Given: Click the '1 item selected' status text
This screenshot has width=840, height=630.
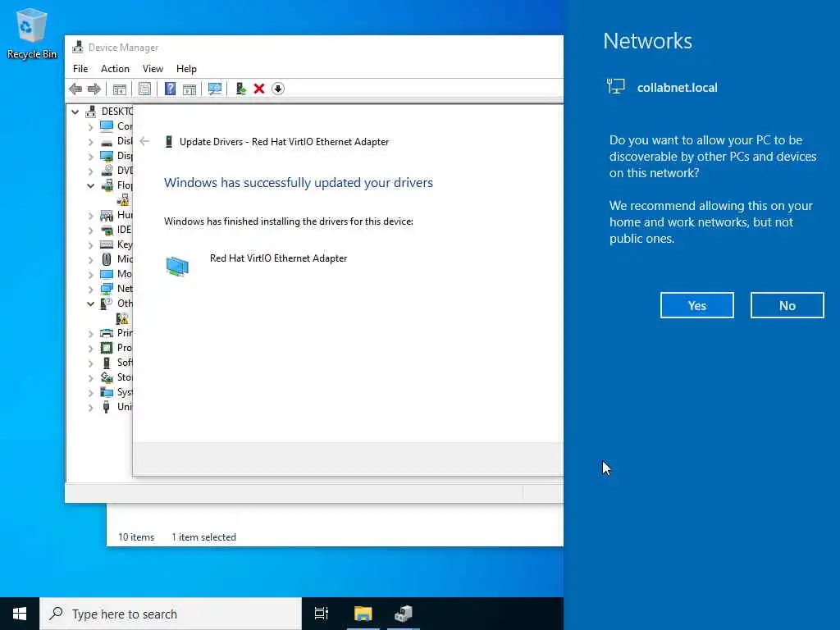Looking at the screenshot, I should pyautogui.click(x=203, y=537).
